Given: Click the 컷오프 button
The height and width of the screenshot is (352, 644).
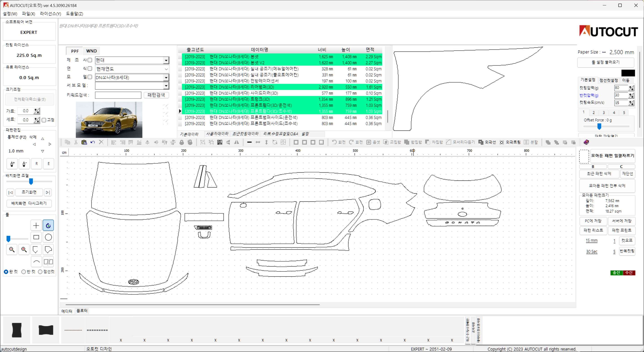Looking at the screenshot, I should 627,241.
